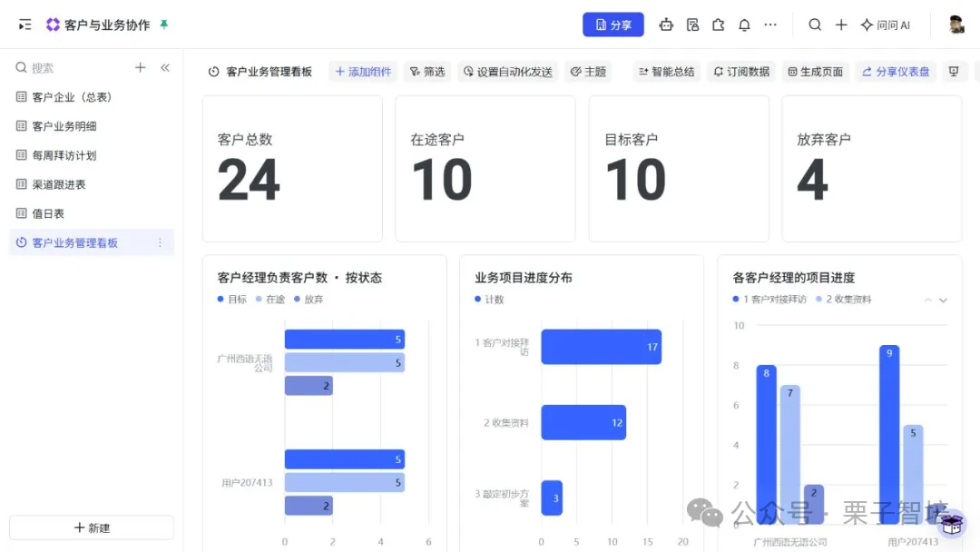Open the user avatar profile

point(956,25)
